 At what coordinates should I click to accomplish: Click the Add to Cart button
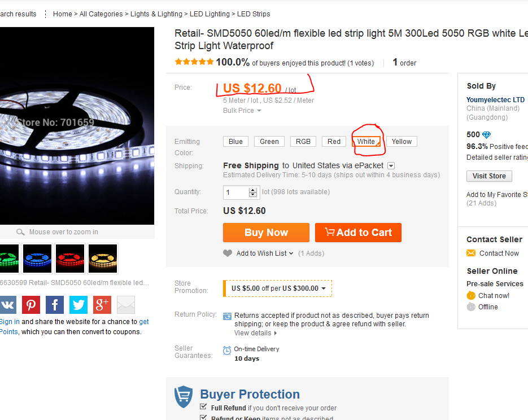click(358, 233)
